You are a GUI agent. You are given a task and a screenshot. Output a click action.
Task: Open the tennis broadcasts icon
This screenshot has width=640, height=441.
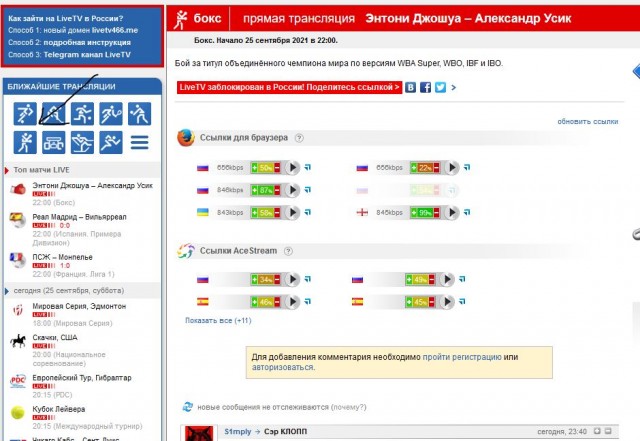(x=111, y=114)
